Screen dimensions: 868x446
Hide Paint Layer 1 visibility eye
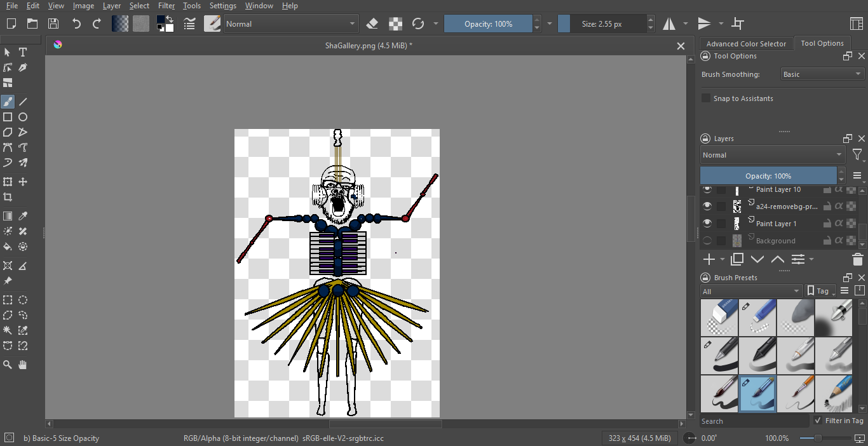point(707,224)
